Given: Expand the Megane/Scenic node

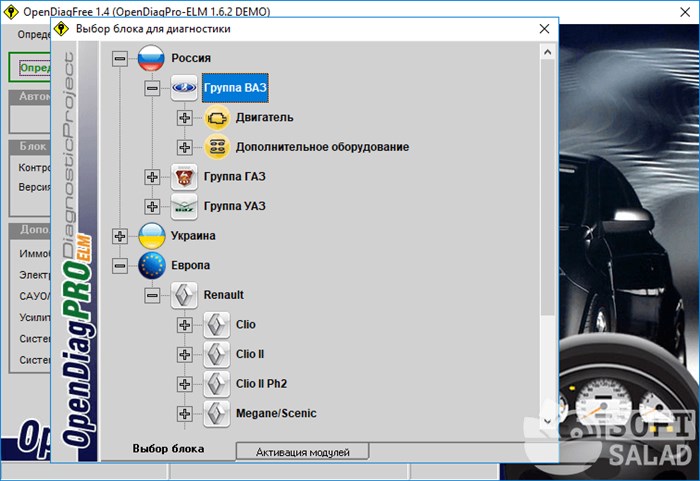Looking at the screenshot, I should tap(185, 413).
